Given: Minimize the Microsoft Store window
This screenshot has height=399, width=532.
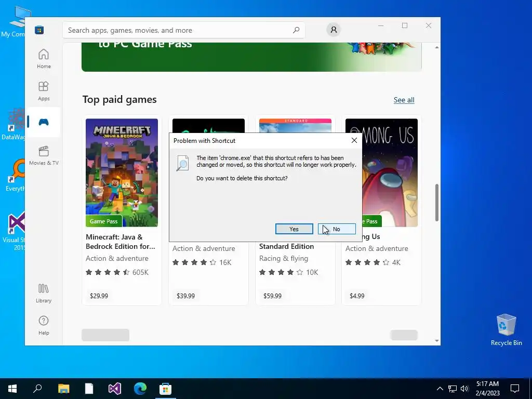Looking at the screenshot, I should [x=381, y=25].
